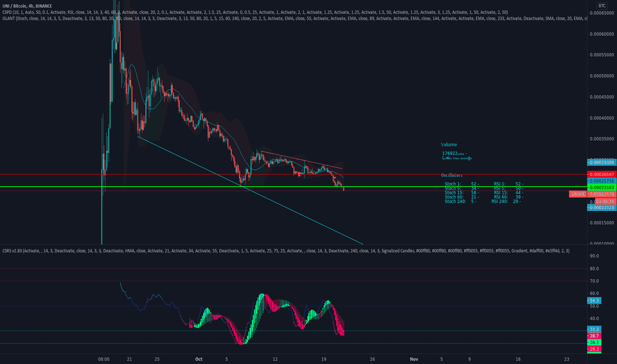Click the Nov month label

pos(414,359)
